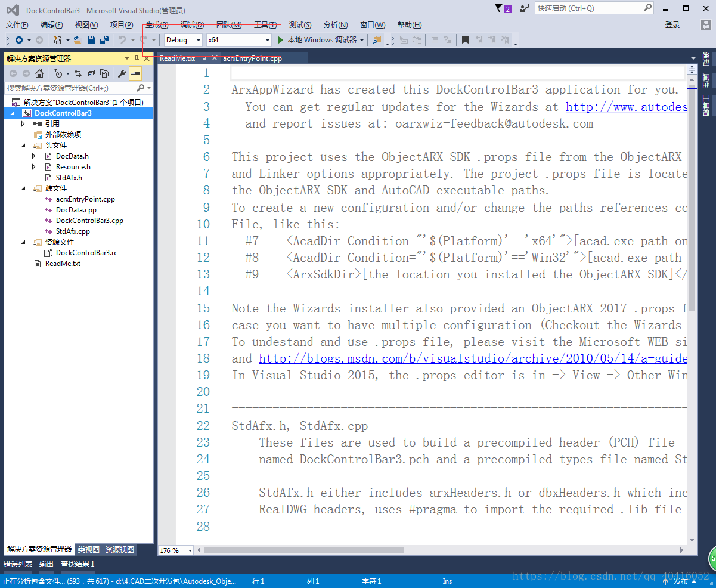The height and width of the screenshot is (588, 716).
Task: Switch to acrxEntryPoint.cpp tab
Action: click(252, 58)
